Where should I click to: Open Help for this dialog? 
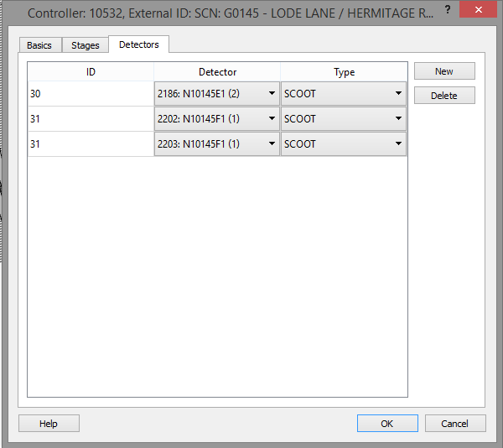pos(49,424)
